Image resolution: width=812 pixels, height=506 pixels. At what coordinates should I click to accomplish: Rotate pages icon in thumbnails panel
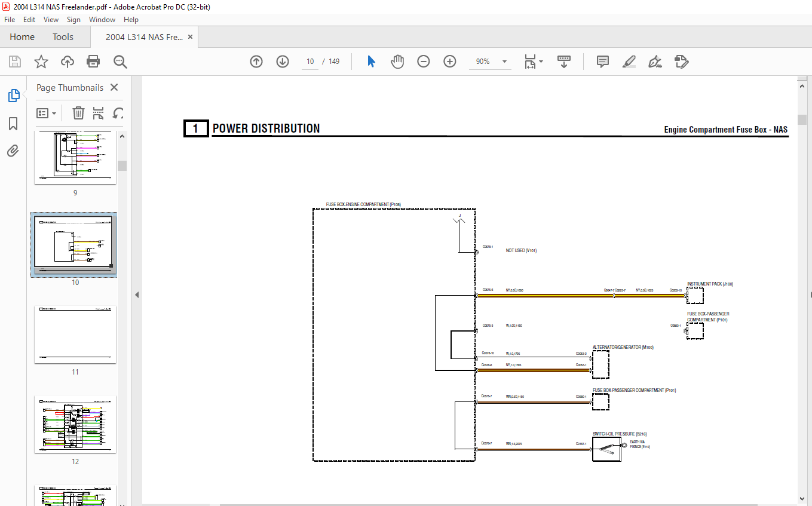tap(119, 113)
